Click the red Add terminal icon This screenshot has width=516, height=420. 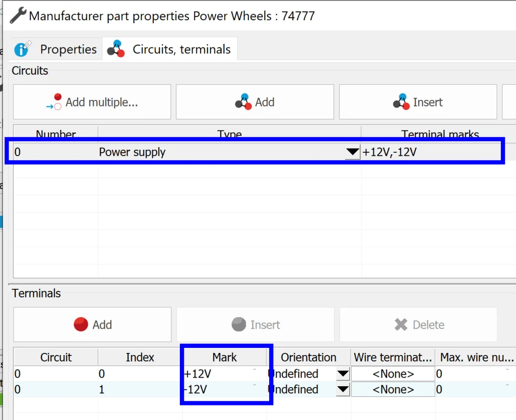[x=81, y=325]
